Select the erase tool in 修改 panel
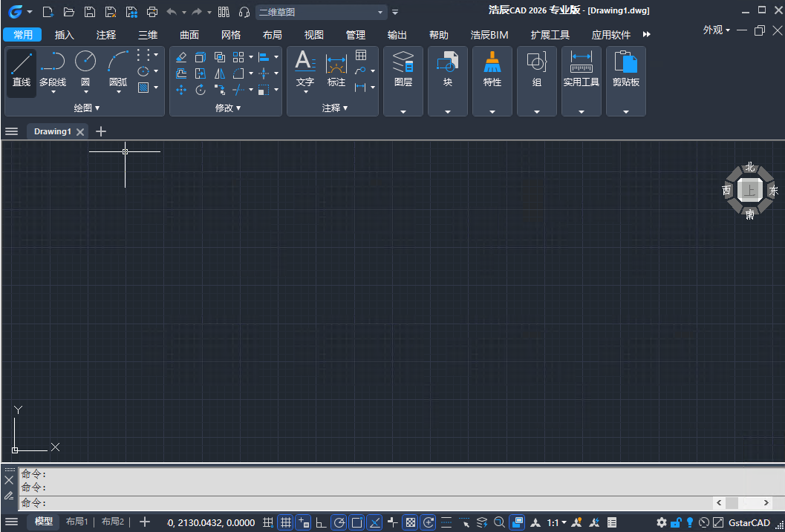The image size is (785, 532). click(181, 57)
